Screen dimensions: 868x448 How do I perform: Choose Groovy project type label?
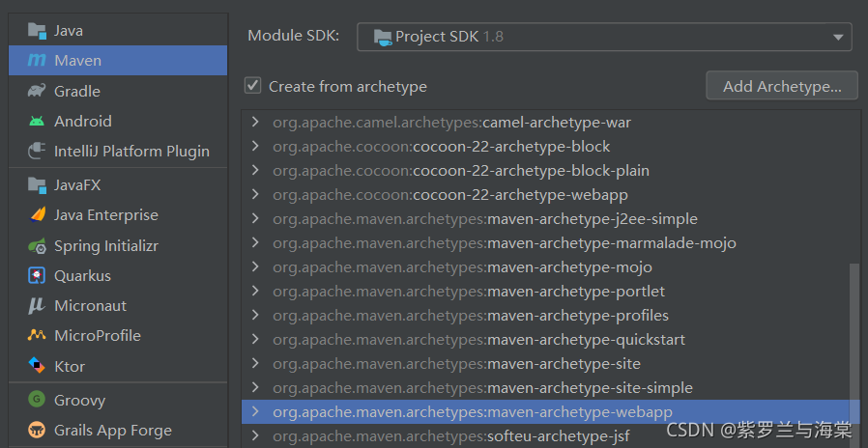coord(79,400)
